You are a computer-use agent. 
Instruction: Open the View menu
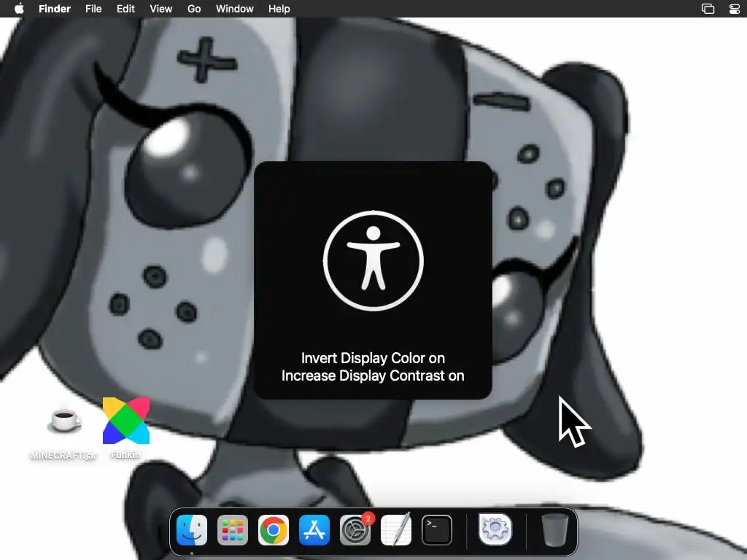tap(161, 9)
